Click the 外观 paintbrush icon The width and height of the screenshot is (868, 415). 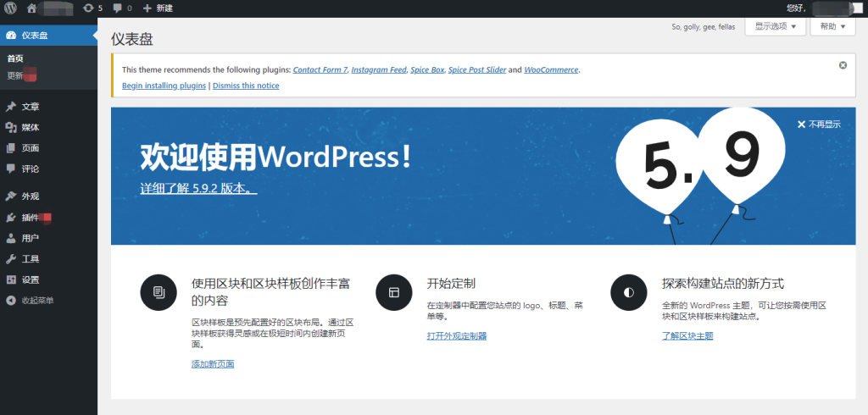coord(10,196)
